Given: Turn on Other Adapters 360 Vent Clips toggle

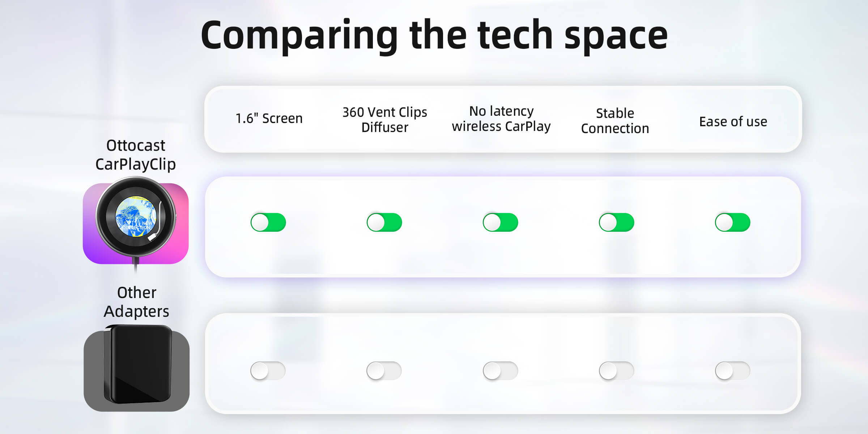Looking at the screenshot, I should coord(384,371).
